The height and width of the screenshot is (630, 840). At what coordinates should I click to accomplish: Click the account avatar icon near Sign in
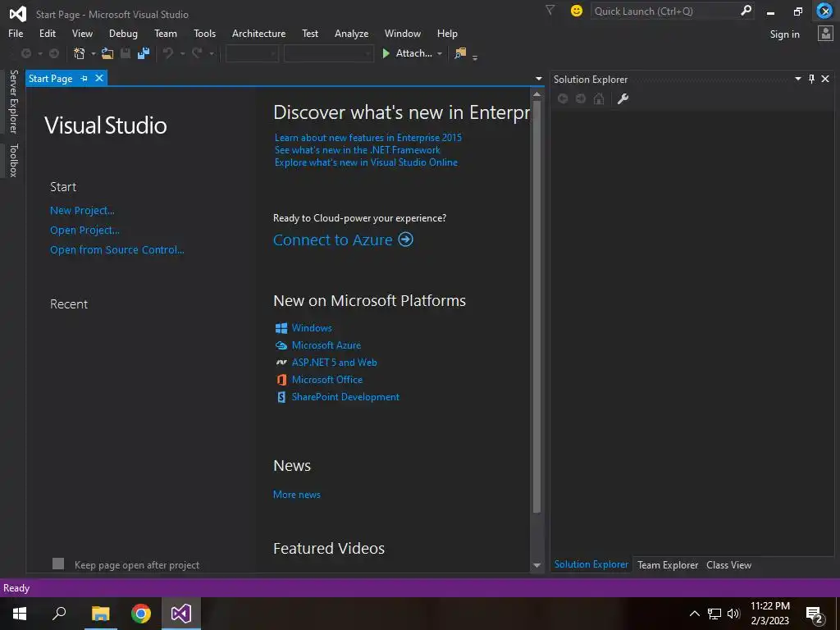(825, 33)
